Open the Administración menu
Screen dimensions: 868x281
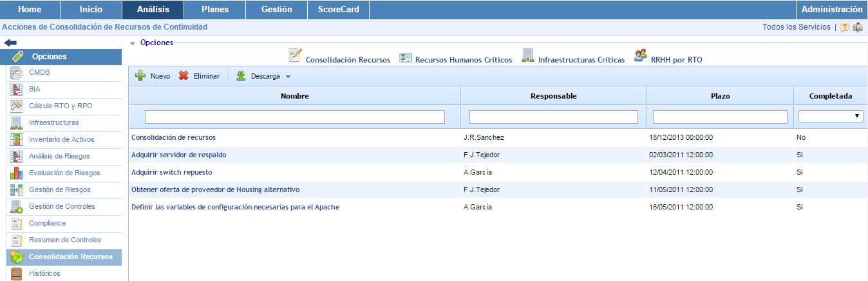pyautogui.click(x=832, y=10)
